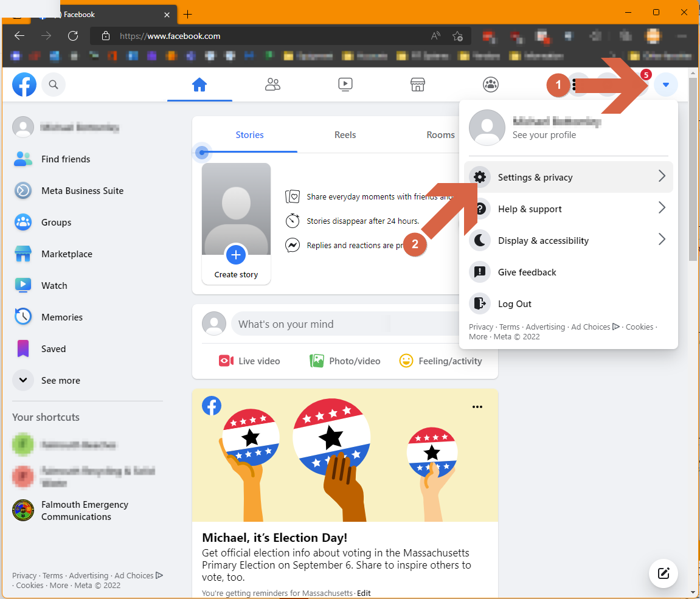Click the Settings gear icon
Viewport: 700px width, 599px height.
pyautogui.click(x=480, y=177)
